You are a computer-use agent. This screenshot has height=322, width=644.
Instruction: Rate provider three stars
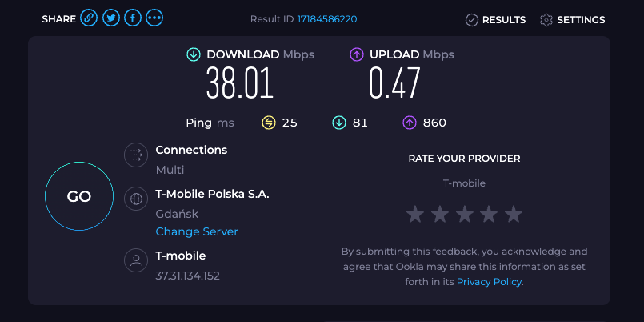click(465, 215)
